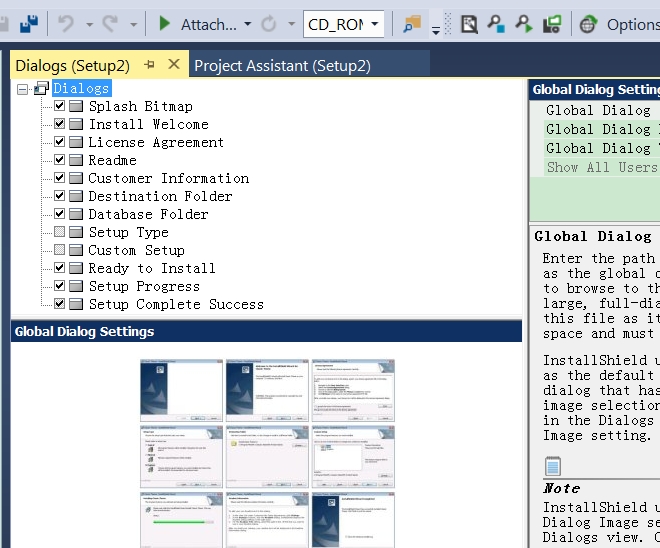
Task: Switch to Dialogs (Setup2) tab
Action: [x=73, y=66]
